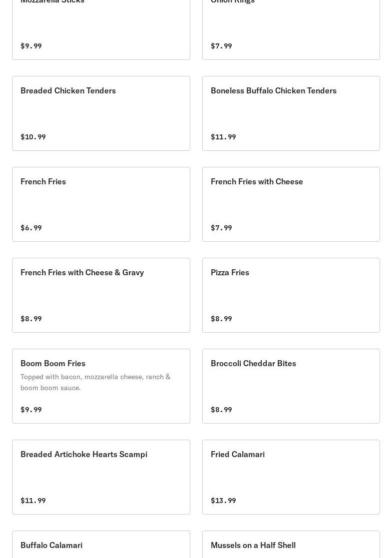Viewport: 392px width, 558px height.
Task: Click the $11.99 price under Boneless Buffalo Tenders
Action: coord(223,136)
